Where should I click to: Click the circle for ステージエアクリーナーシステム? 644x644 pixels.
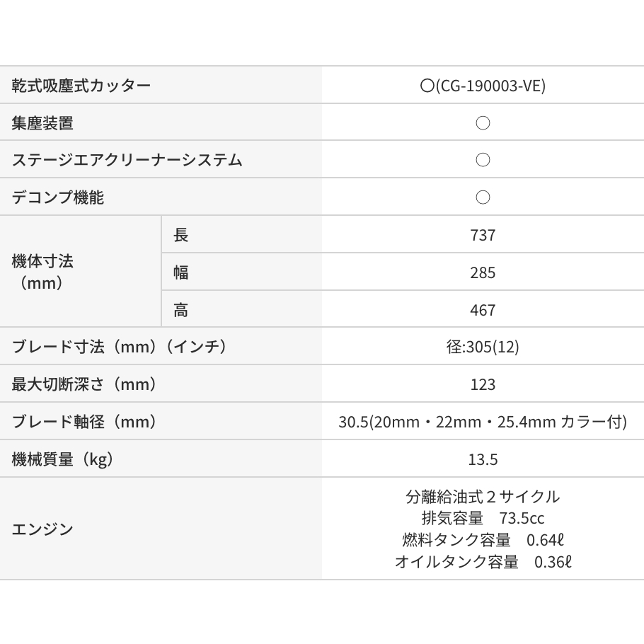tap(483, 160)
